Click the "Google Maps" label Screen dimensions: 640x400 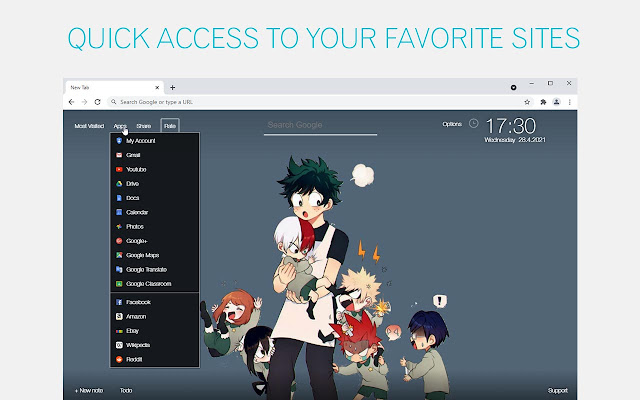point(142,255)
